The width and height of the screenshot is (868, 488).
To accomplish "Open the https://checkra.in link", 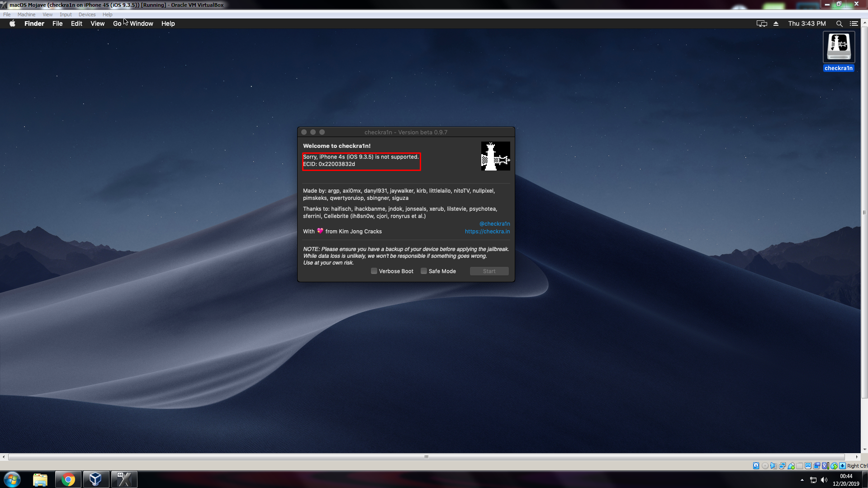I will [x=487, y=231].
